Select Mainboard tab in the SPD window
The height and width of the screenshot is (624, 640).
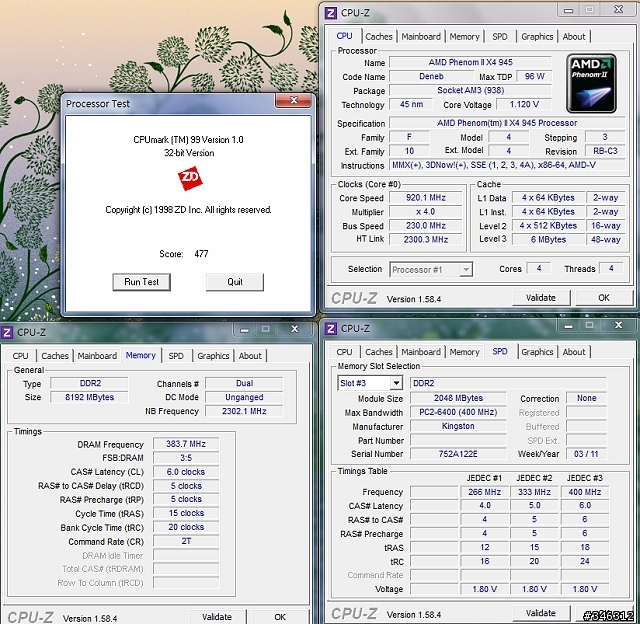pos(421,352)
